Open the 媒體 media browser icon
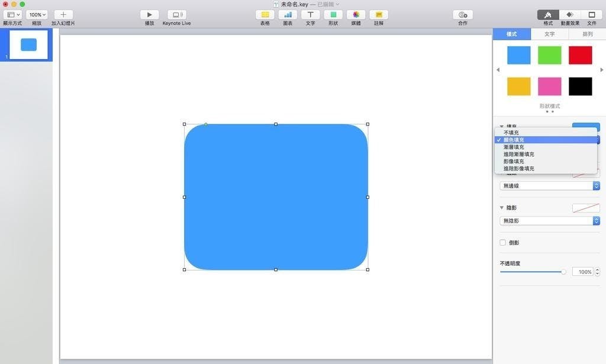Image resolution: width=606 pixels, height=364 pixels. click(356, 15)
